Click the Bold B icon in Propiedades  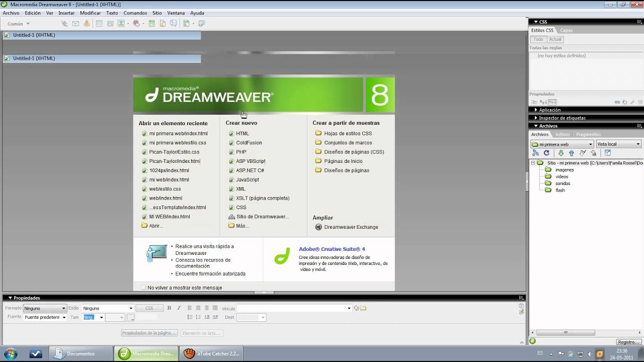[169, 308]
